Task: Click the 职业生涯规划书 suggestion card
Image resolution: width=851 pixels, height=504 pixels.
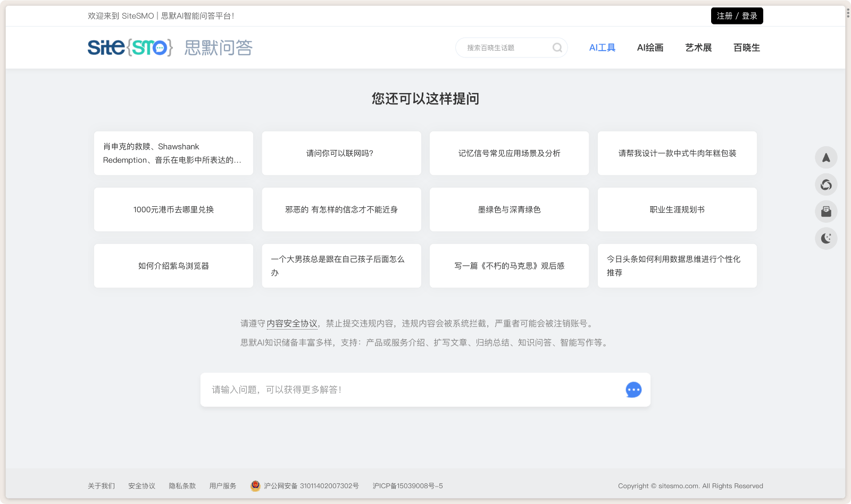Action: click(677, 209)
